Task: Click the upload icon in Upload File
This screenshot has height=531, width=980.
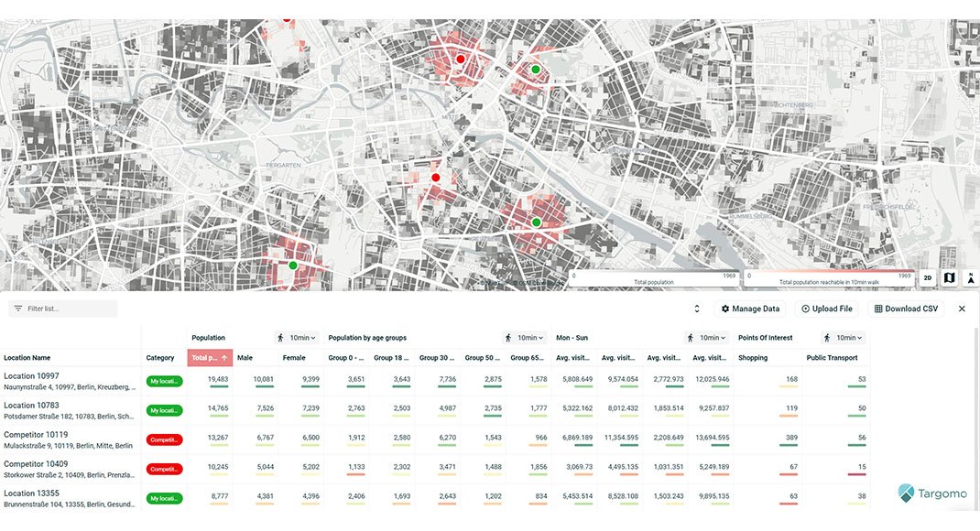Action: click(x=806, y=309)
